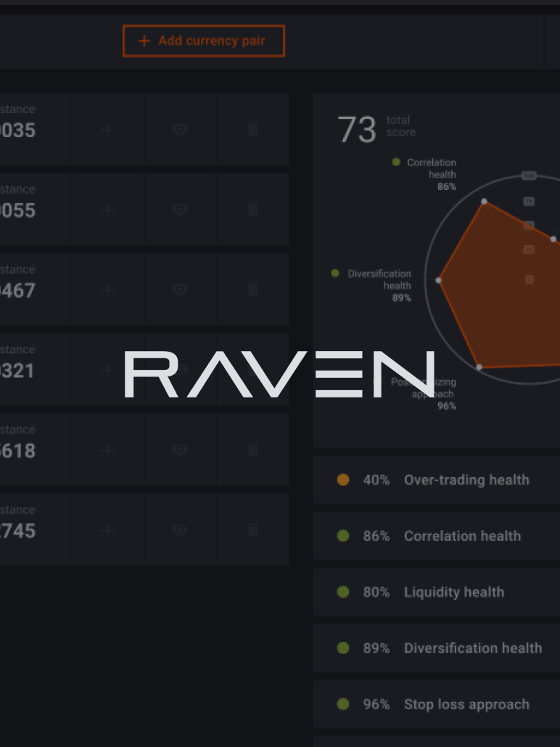Click the green dot beside the Correlation health chart label
The height and width of the screenshot is (747, 560).
point(396,162)
